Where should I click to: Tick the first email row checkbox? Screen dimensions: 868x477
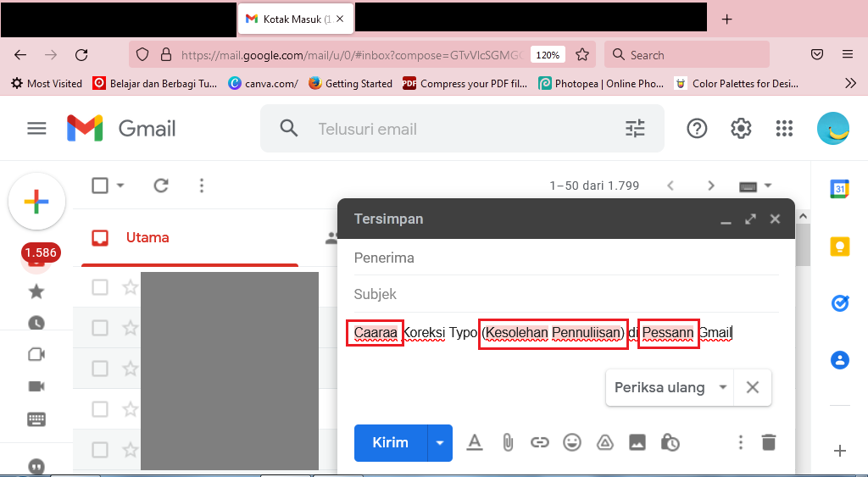(x=100, y=287)
